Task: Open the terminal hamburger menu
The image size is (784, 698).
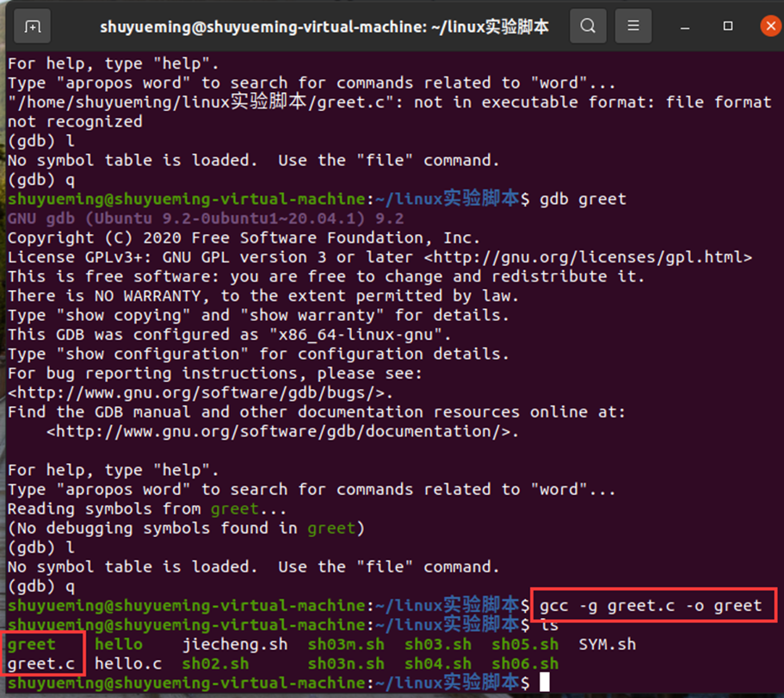Action: pyautogui.click(x=633, y=26)
